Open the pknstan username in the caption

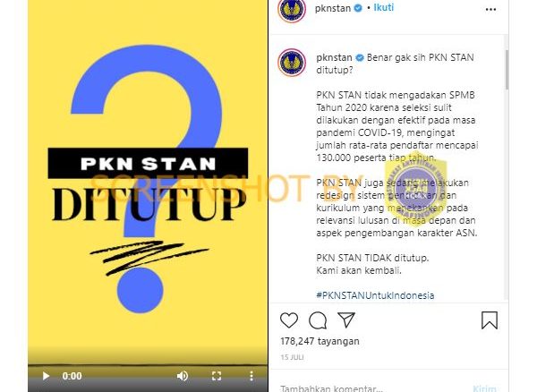coord(334,57)
